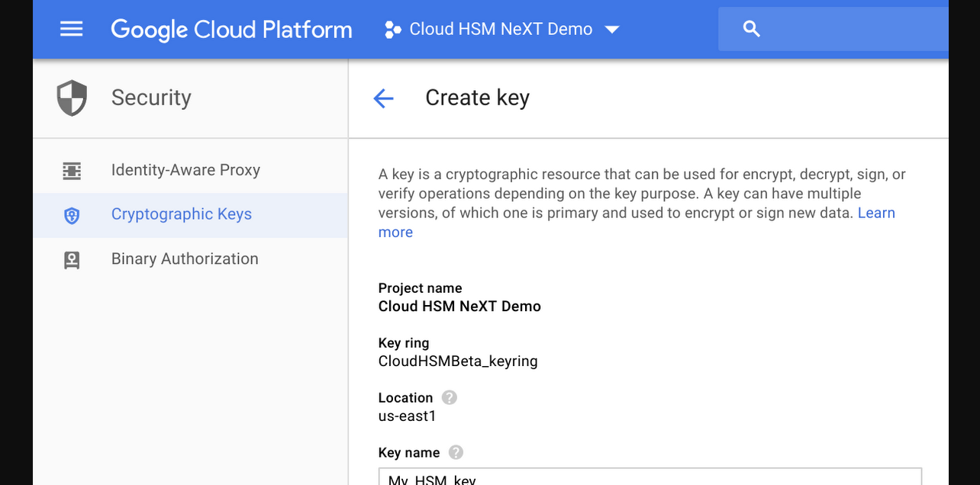
Task: Focus the Key name text field
Action: point(650,477)
